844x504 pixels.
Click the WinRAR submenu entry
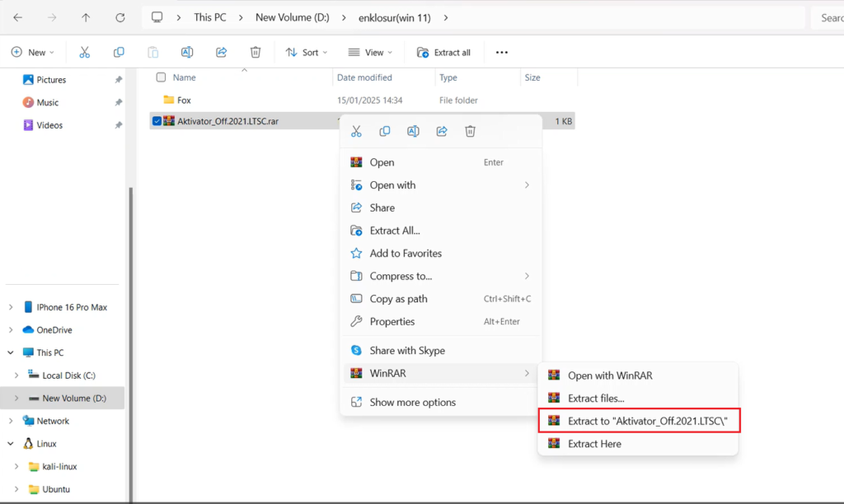coord(440,373)
